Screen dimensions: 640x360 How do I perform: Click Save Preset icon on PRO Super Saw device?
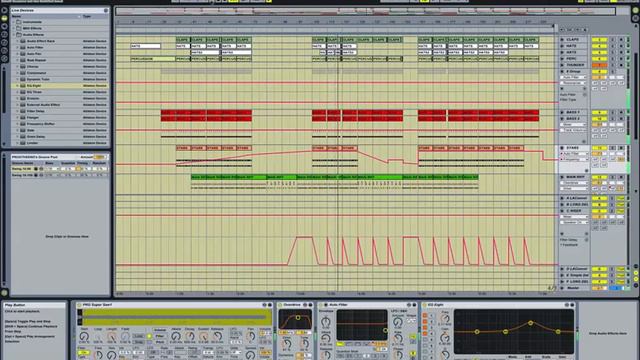point(270,305)
